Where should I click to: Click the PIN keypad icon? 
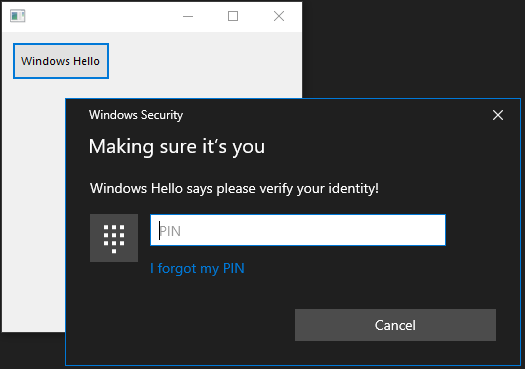114,238
